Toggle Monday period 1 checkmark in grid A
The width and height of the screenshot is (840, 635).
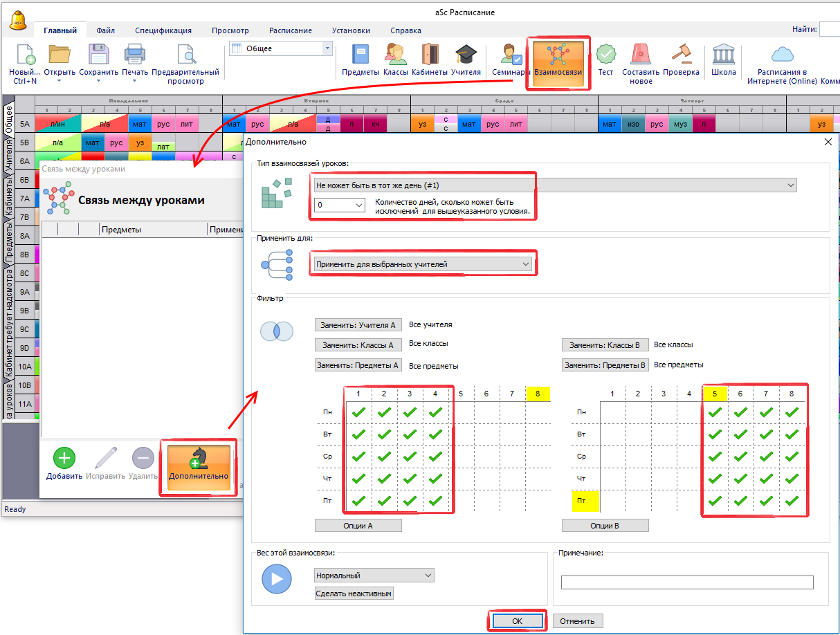(358, 412)
